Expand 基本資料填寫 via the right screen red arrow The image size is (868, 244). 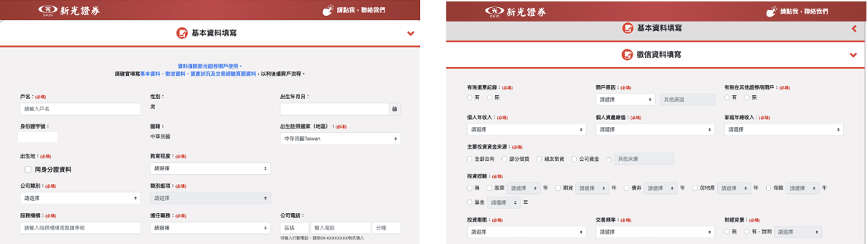coord(854,29)
